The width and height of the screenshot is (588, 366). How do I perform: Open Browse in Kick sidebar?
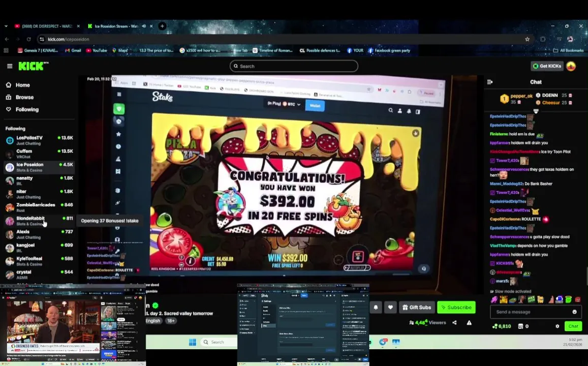[20, 97]
